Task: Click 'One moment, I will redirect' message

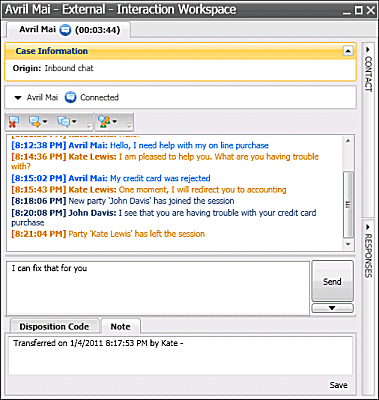Action: 149,190
